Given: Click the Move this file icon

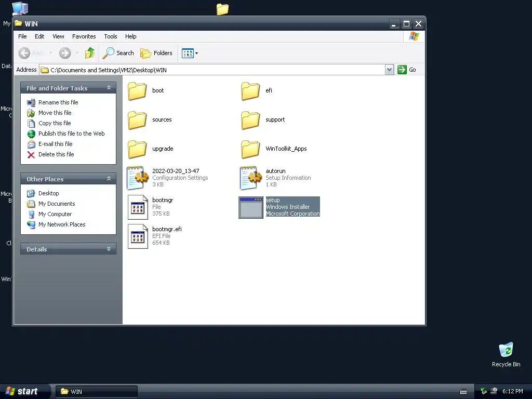Looking at the screenshot, I should tap(31, 113).
